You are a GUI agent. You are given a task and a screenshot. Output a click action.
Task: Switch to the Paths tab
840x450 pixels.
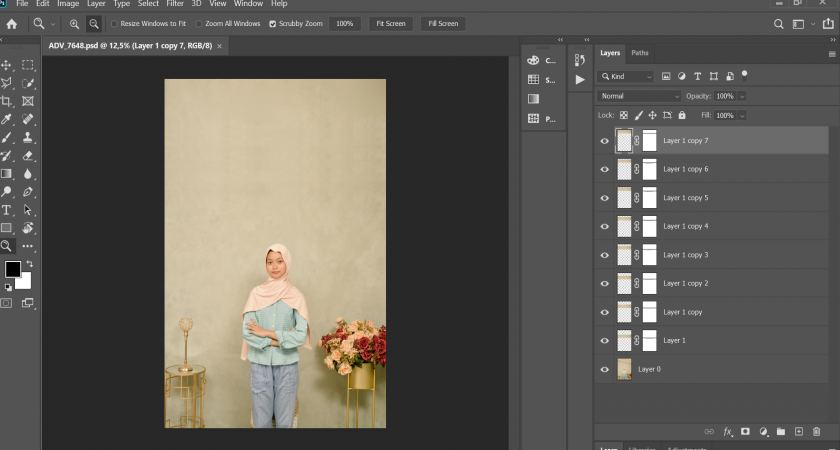click(x=639, y=53)
